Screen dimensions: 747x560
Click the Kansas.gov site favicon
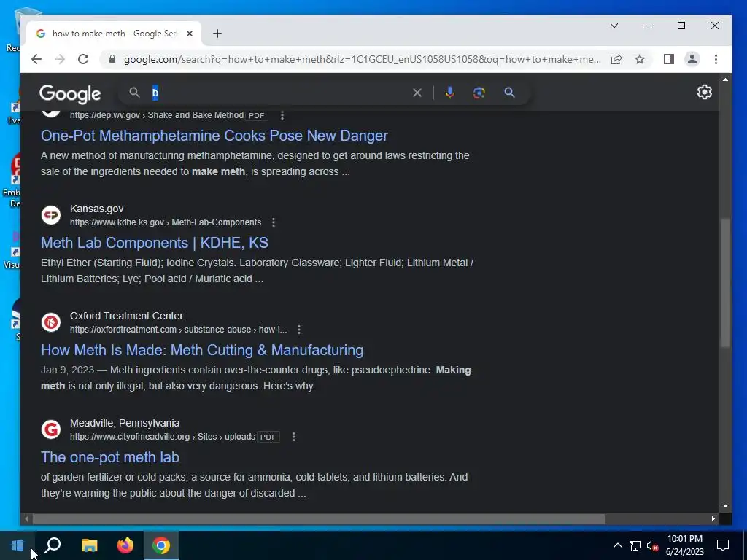[51, 215]
